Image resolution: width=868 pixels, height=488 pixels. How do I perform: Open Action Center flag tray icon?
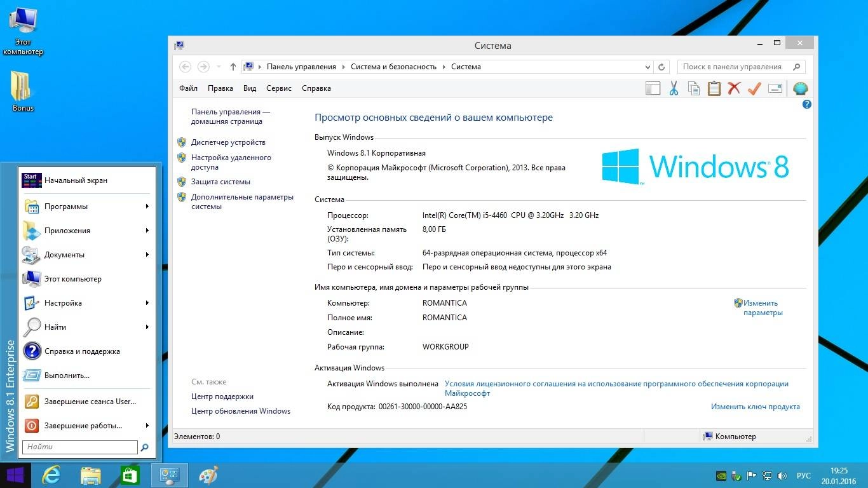[752, 475]
